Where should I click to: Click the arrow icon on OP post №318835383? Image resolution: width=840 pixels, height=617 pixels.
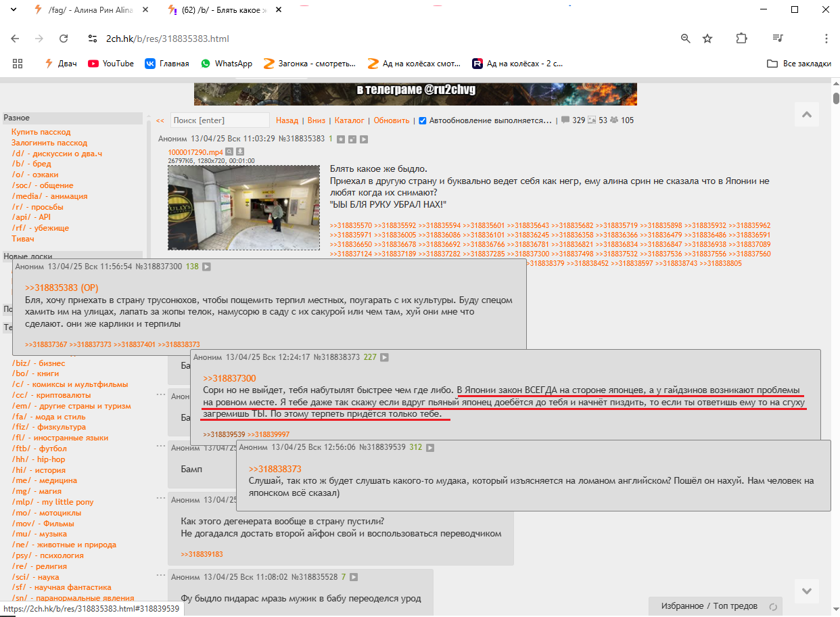pyautogui.click(x=363, y=139)
